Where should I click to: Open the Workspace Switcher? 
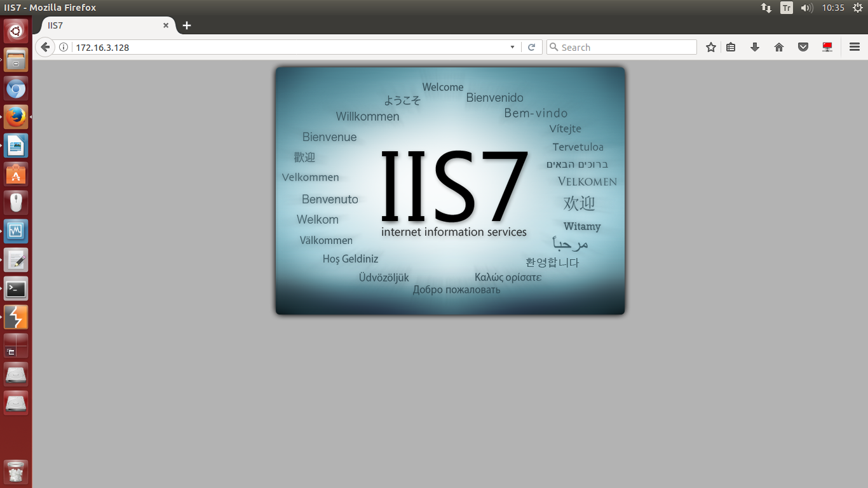pos(16,346)
